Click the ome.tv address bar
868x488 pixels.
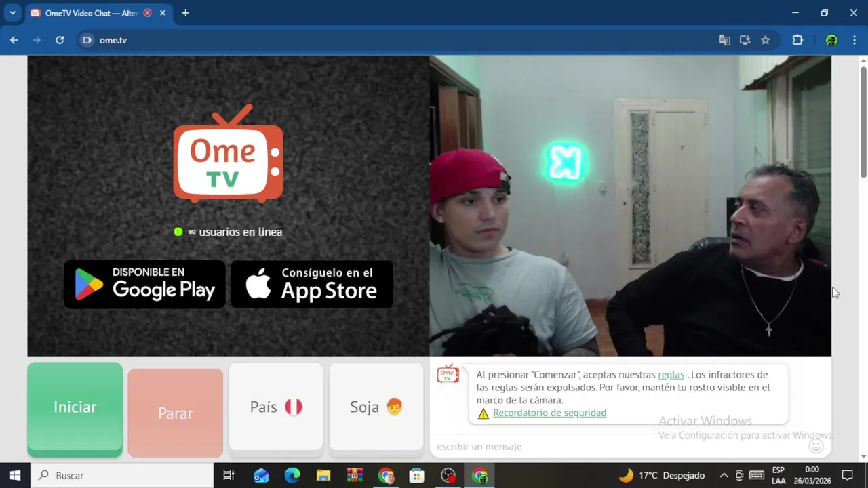pyautogui.click(x=400, y=40)
